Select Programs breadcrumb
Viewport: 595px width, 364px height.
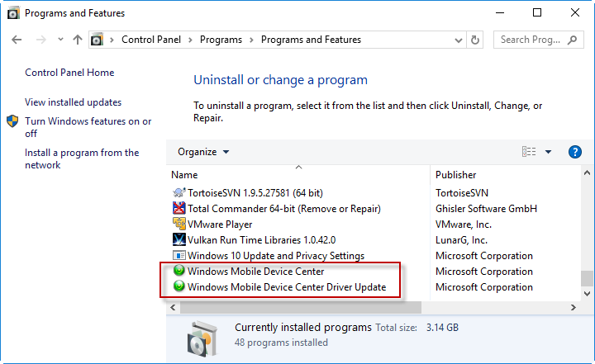[221, 40]
